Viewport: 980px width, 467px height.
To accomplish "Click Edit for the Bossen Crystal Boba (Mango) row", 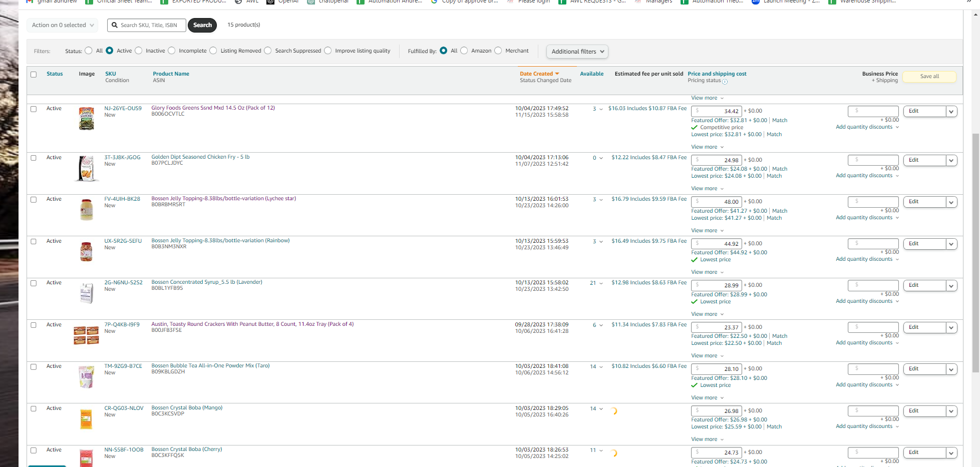I will point(925,411).
